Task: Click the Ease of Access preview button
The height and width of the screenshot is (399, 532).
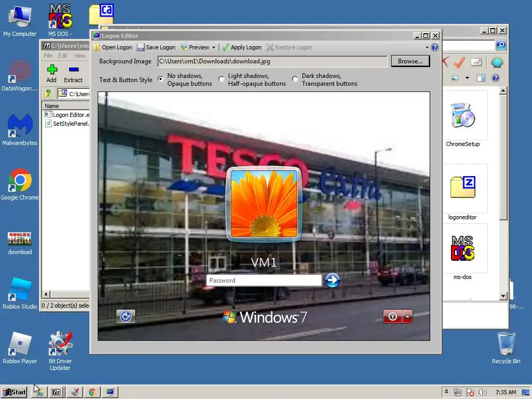Action: [x=126, y=316]
